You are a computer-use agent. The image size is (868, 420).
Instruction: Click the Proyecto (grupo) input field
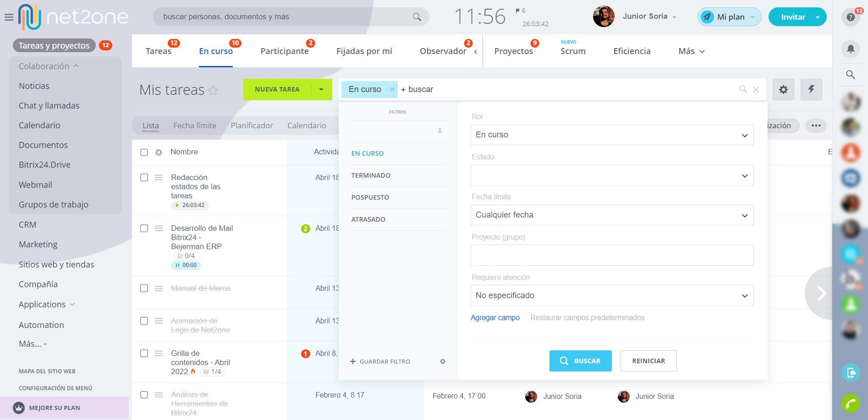[x=612, y=255]
